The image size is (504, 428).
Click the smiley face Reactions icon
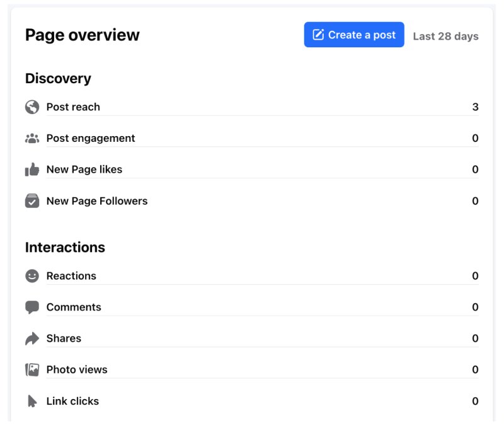pos(32,276)
